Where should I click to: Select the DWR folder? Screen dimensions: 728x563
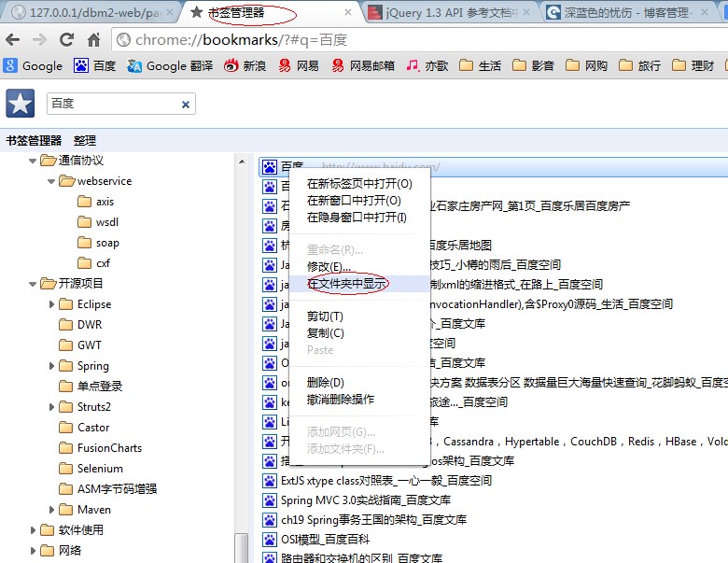(81, 325)
